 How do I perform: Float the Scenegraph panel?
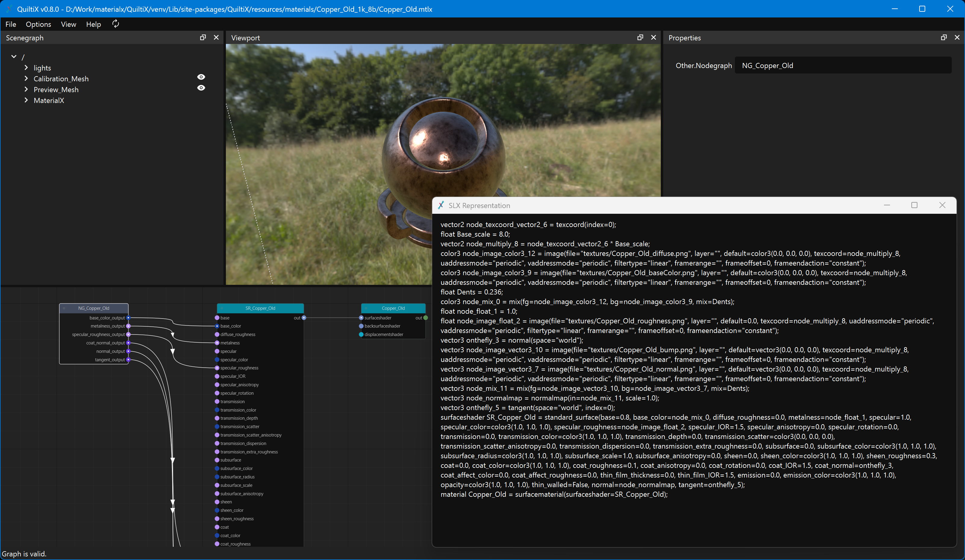[203, 37]
